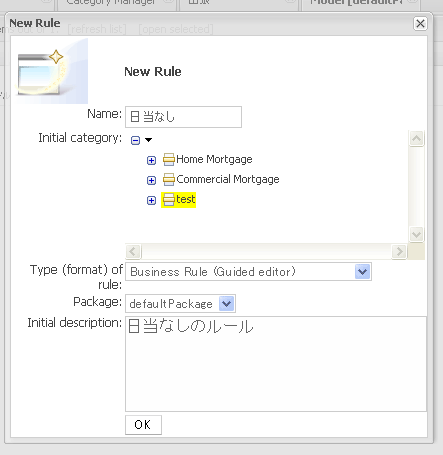Click the Name input field
The height and width of the screenshot is (455, 443).
(x=183, y=117)
